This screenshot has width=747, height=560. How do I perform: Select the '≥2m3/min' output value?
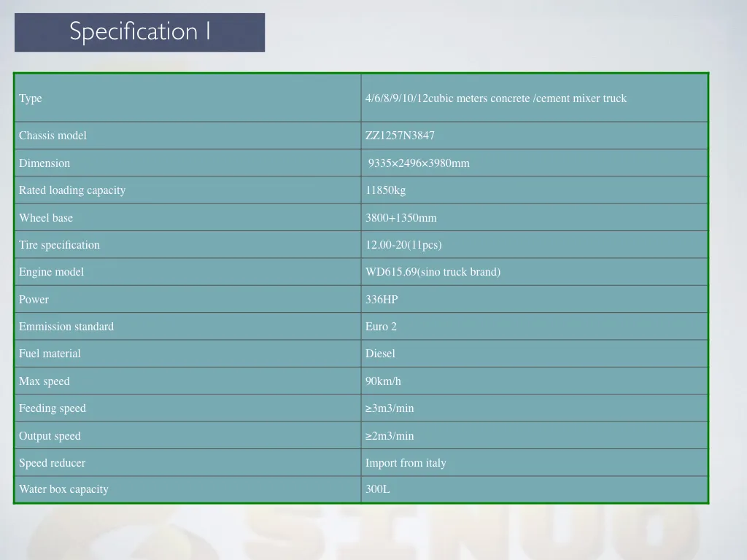(390, 436)
